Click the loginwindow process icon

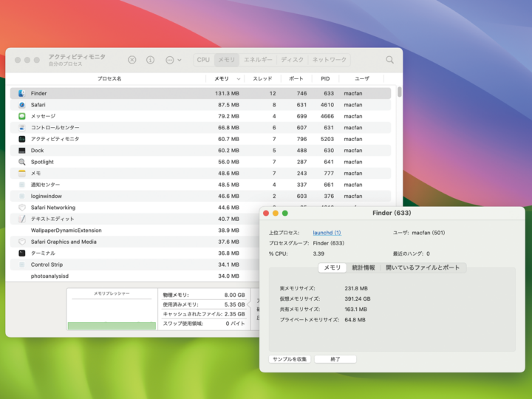point(22,196)
